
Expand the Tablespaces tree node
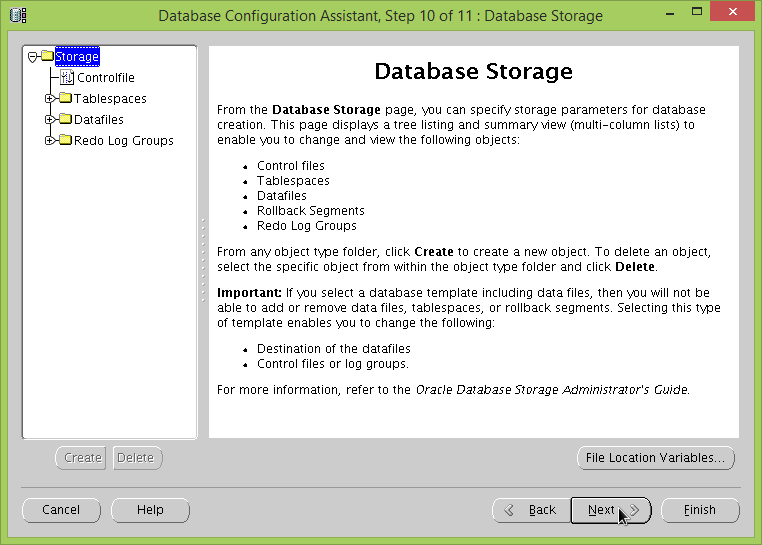point(50,99)
